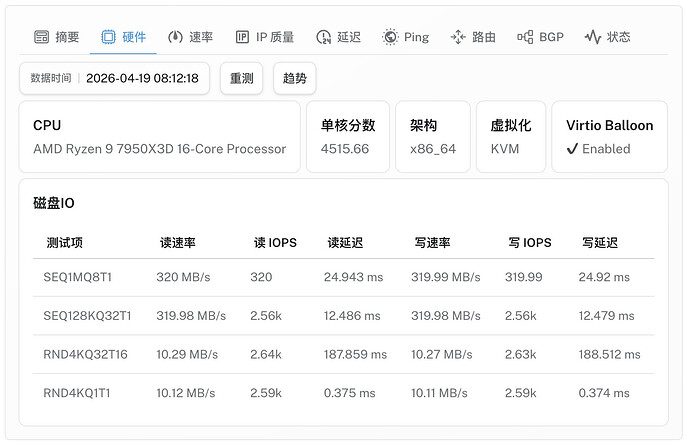Click the KVM virtualization value
690x443 pixels.
coord(505,149)
